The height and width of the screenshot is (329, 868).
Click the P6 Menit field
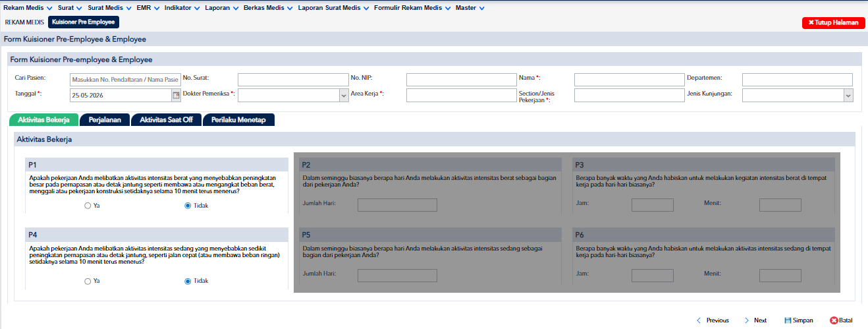click(780, 276)
